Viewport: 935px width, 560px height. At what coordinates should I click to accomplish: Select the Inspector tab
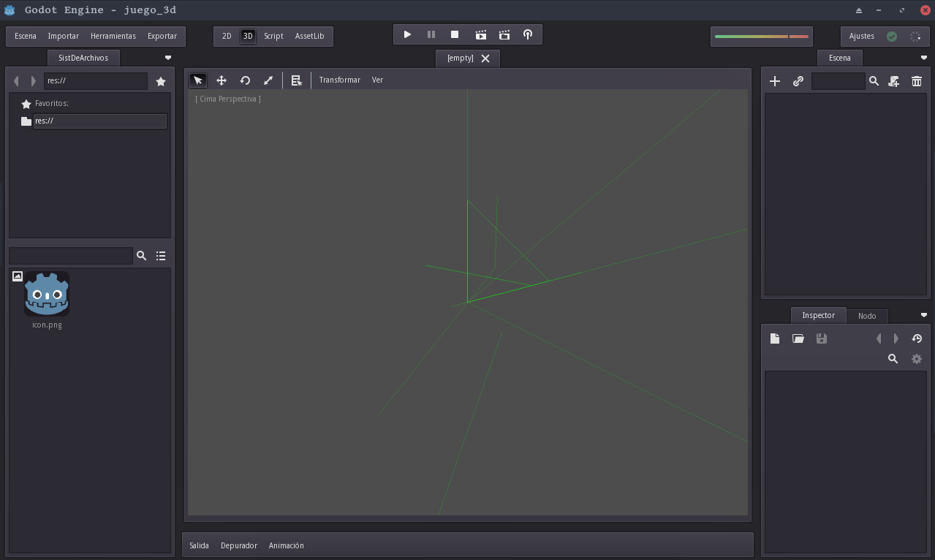(818, 315)
